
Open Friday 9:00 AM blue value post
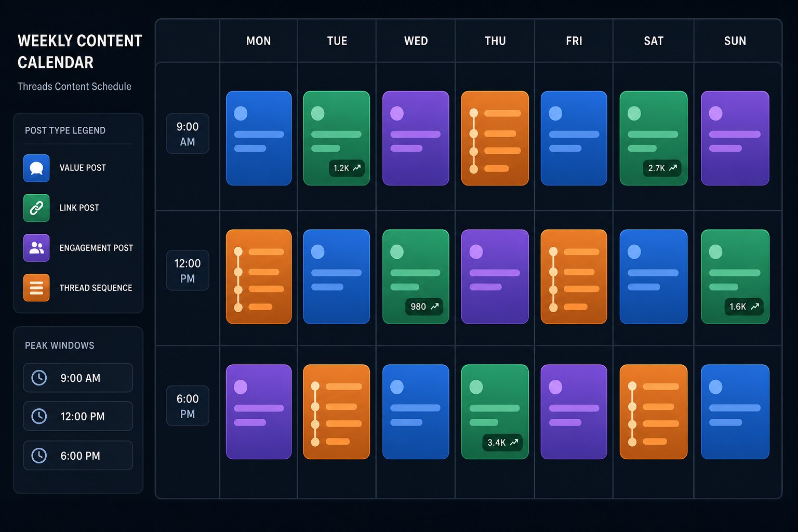(x=574, y=138)
